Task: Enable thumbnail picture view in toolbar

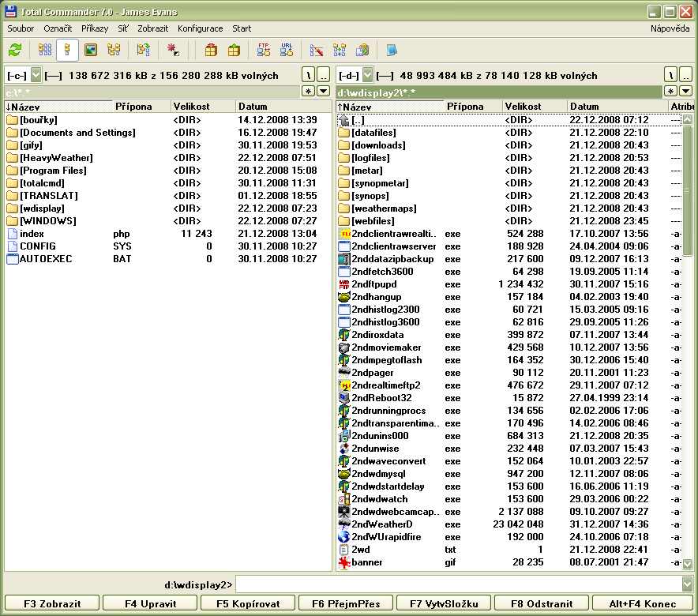Action: pos(91,50)
